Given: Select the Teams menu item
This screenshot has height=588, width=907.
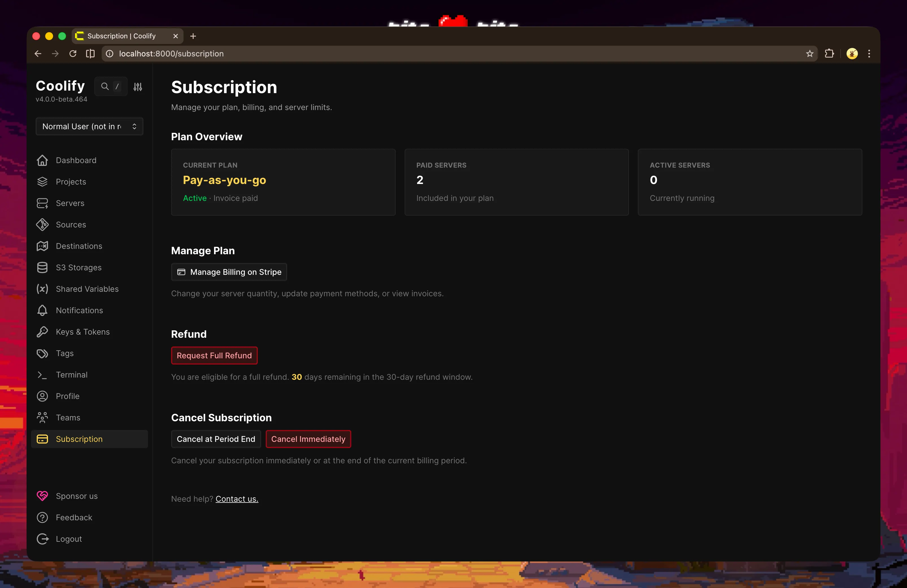Looking at the screenshot, I should [x=68, y=417].
